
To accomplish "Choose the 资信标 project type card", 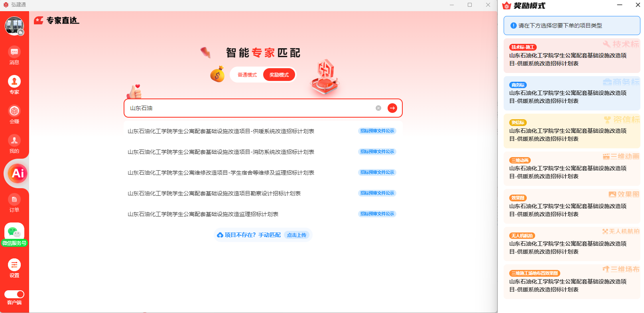I will (x=572, y=131).
